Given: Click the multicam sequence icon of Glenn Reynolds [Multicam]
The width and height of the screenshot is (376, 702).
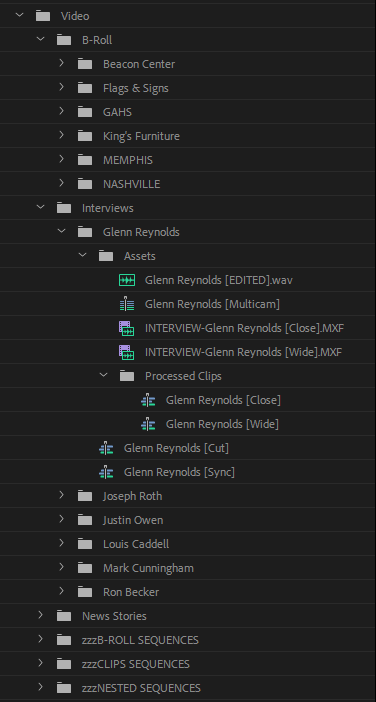Looking at the screenshot, I should (x=127, y=304).
